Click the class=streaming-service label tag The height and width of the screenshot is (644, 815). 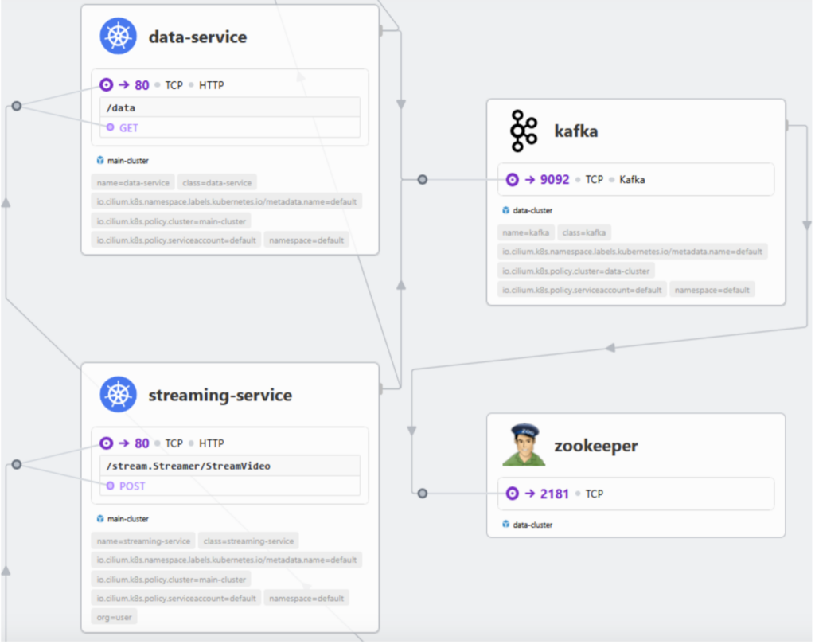(x=248, y=541)
